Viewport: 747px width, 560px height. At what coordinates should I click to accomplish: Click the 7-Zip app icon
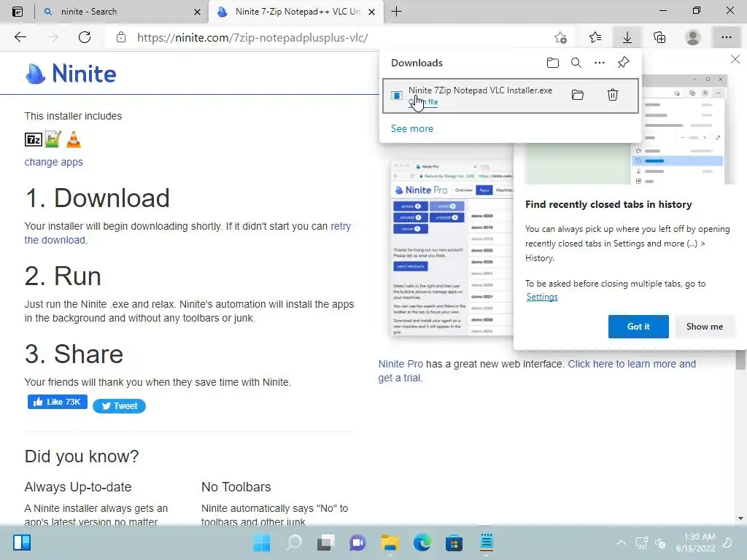coord(34,139)
